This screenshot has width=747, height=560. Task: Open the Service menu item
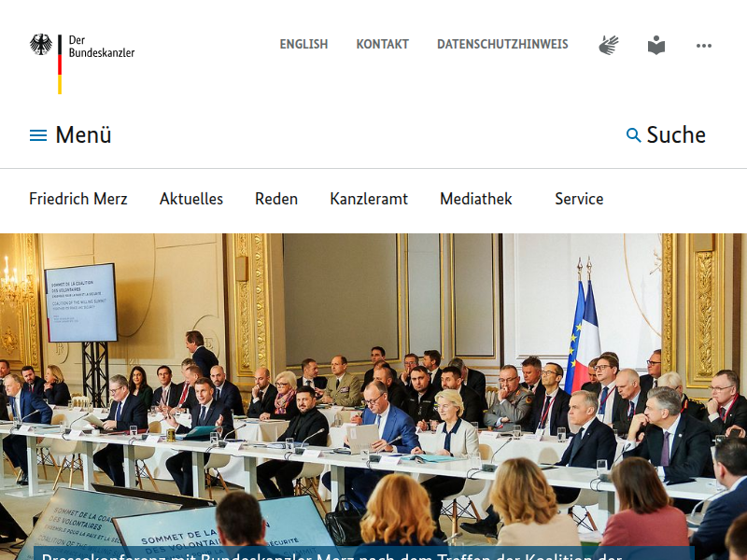click(579, 199)
